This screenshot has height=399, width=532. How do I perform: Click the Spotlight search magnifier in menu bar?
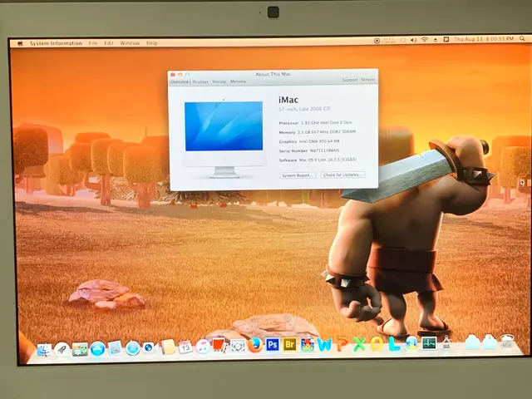click(x=522, y=39)
